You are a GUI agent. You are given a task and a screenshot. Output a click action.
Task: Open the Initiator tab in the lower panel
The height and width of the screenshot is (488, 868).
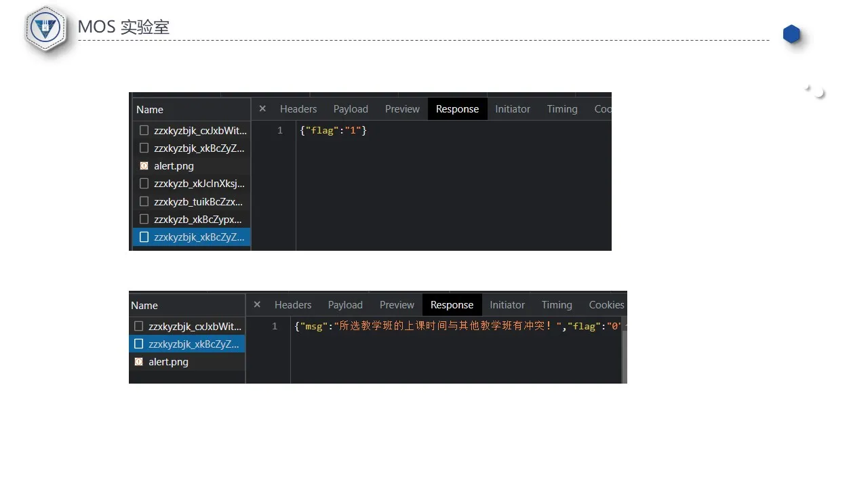507,305
